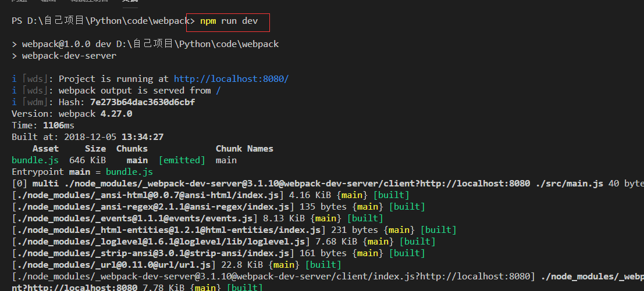Click the 'Time: 1106ms' line

[43, 125]
